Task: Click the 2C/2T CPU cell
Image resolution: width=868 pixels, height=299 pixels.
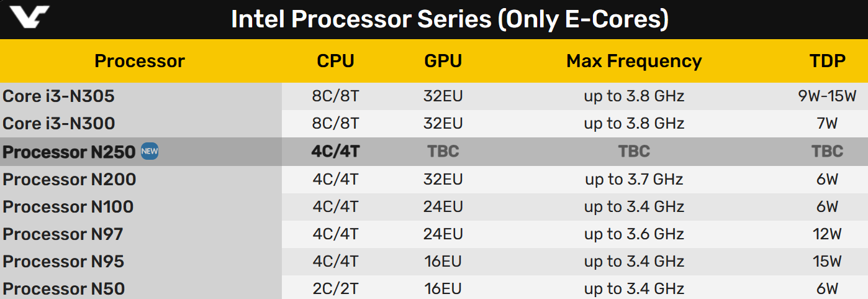Action: tap(335, 289)
